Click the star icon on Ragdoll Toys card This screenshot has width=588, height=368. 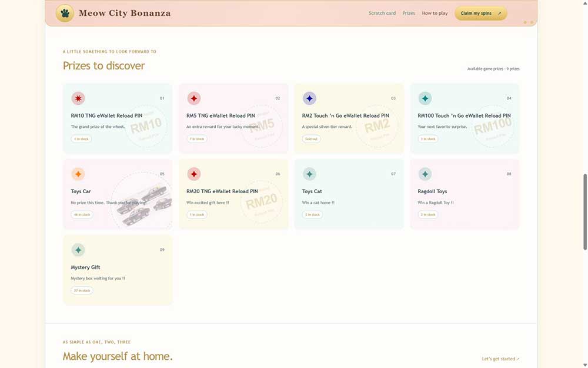[425, 174]
